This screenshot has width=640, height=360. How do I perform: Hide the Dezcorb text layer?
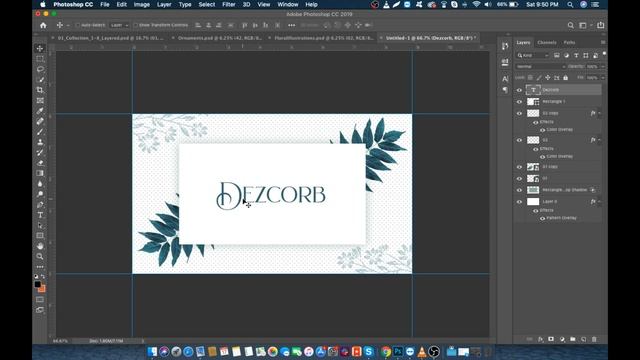[519, 90]
